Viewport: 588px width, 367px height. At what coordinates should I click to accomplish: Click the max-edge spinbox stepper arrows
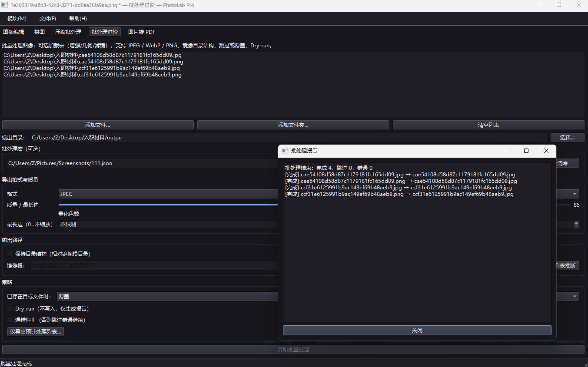[576, 224]
